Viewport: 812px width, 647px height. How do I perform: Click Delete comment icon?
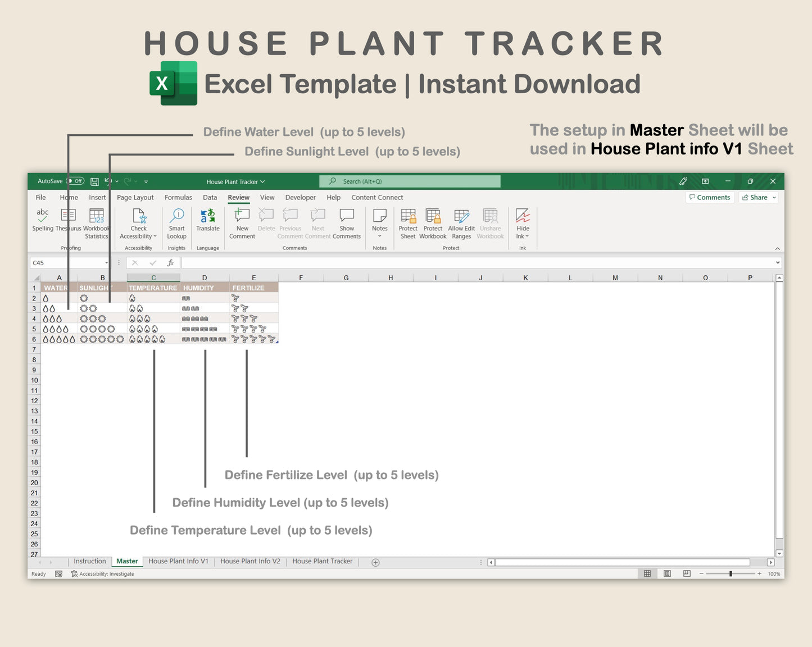(266, 215)
